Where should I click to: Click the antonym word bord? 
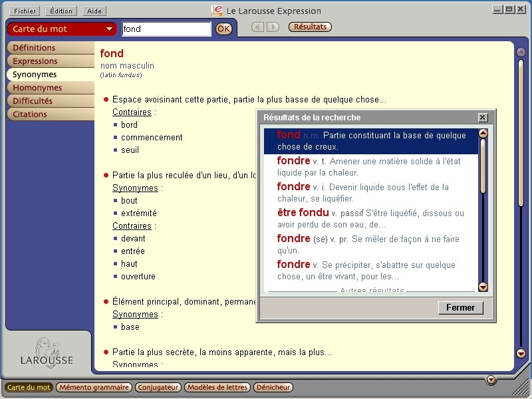(129, 124)
